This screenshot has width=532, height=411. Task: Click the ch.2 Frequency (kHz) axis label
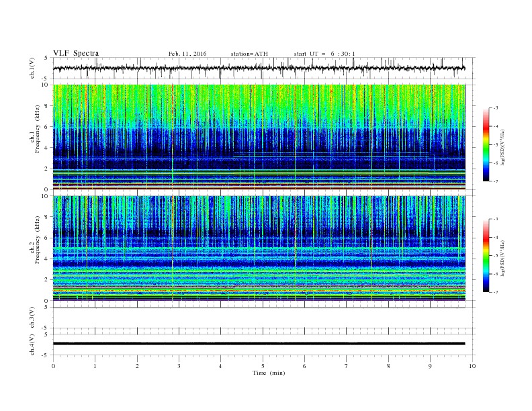34,239
